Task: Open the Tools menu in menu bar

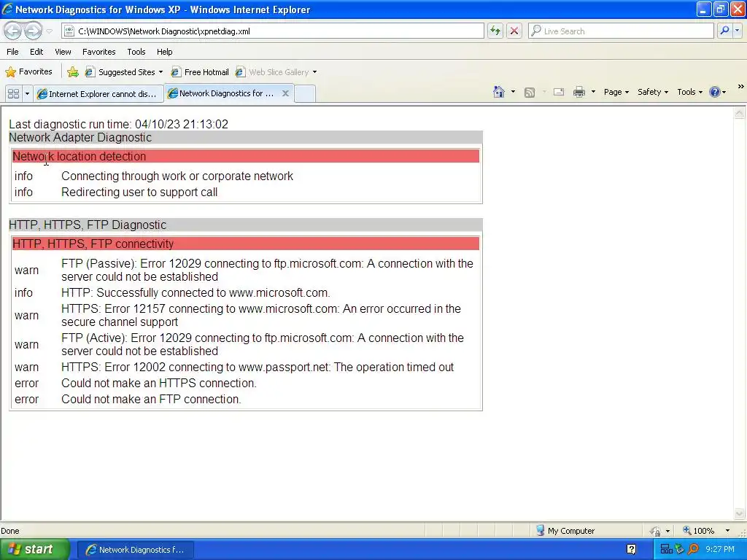Action: tap(136, 52)
